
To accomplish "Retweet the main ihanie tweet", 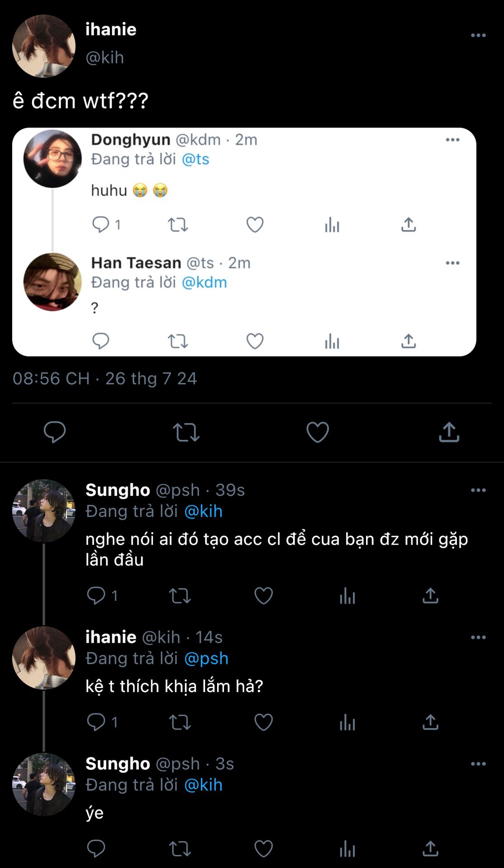I will point(186,432).
